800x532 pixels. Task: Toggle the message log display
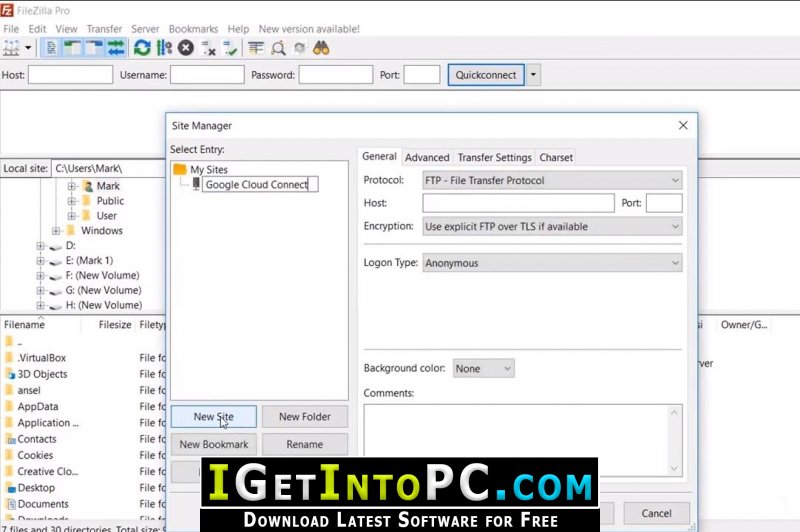[x=51, y=48]
